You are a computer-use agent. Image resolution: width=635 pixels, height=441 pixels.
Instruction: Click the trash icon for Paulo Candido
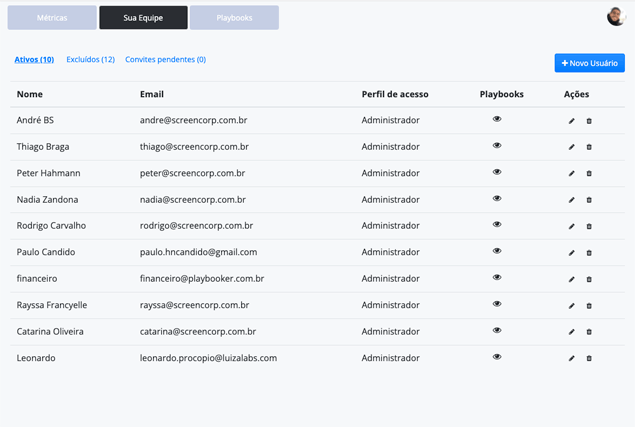pos(589,253)
